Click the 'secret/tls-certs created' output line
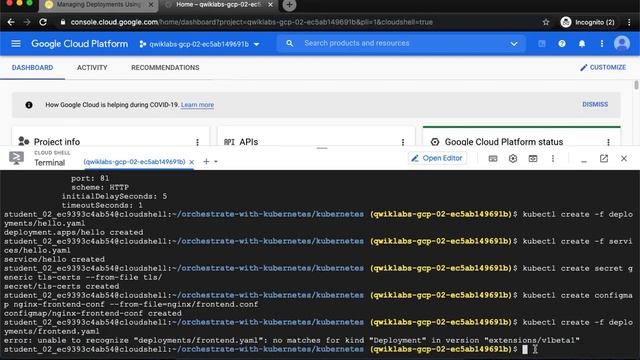Screen dimensions: 640x360 coord(62,286)
